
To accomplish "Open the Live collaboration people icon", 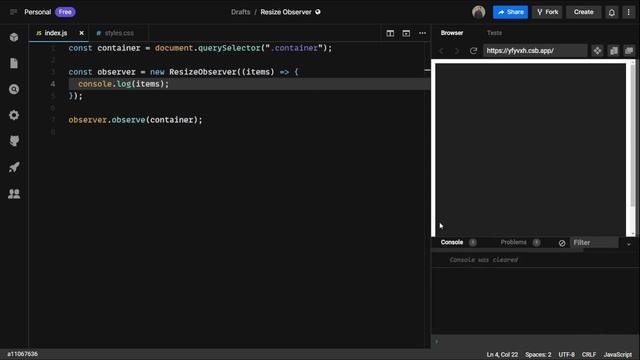I will [x=14, y=193].
